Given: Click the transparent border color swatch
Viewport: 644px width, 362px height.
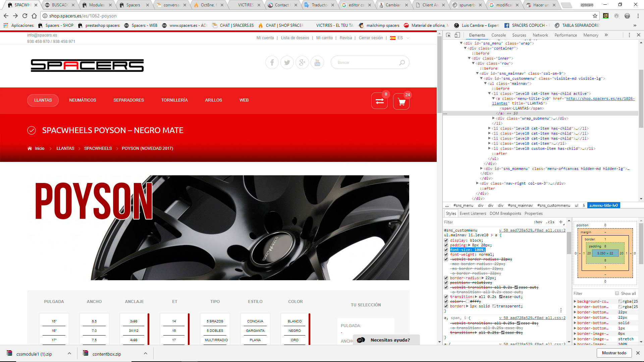Looking at the screenshot, I should point(494,306).
